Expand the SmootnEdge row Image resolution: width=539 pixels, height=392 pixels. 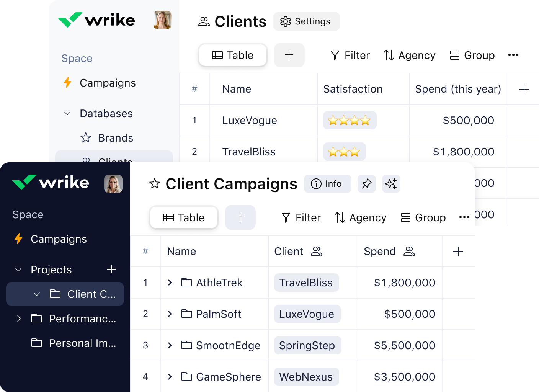(170, 345)
